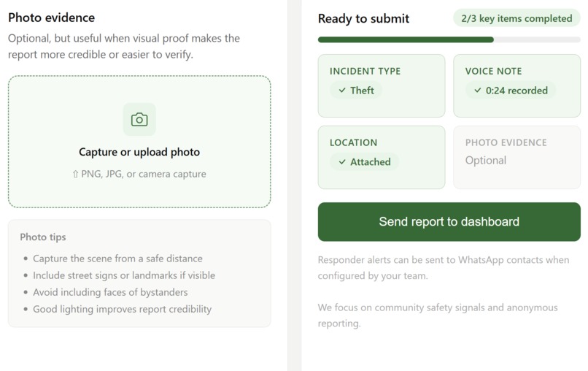
Task: Click the camera icon in upload area
Action: tap(139, 120)
